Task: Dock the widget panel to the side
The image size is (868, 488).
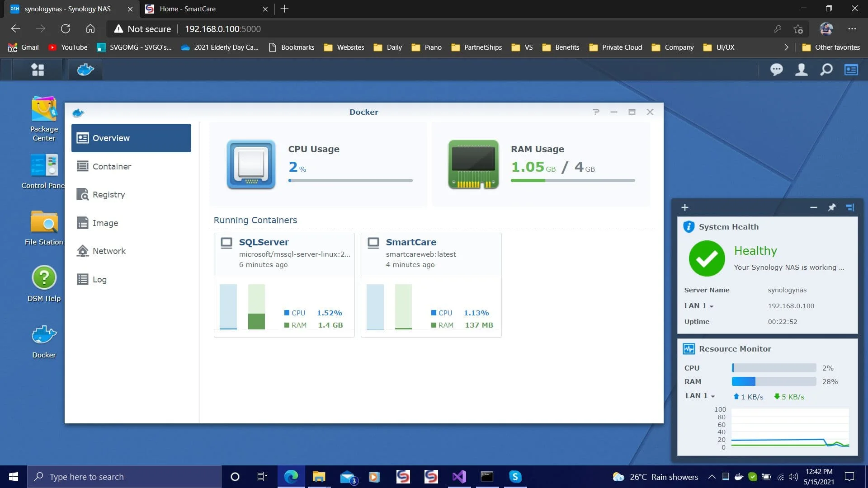Action: click(x=850, y=207)
